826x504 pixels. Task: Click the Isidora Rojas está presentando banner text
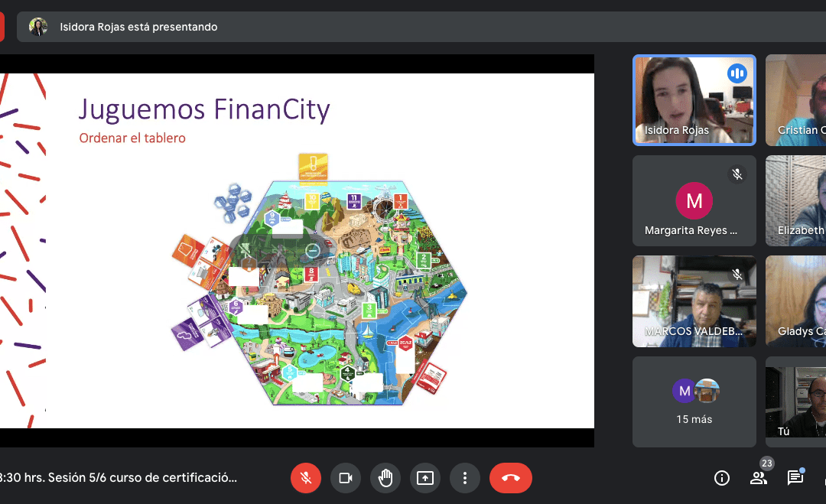(x=138, y=27)
